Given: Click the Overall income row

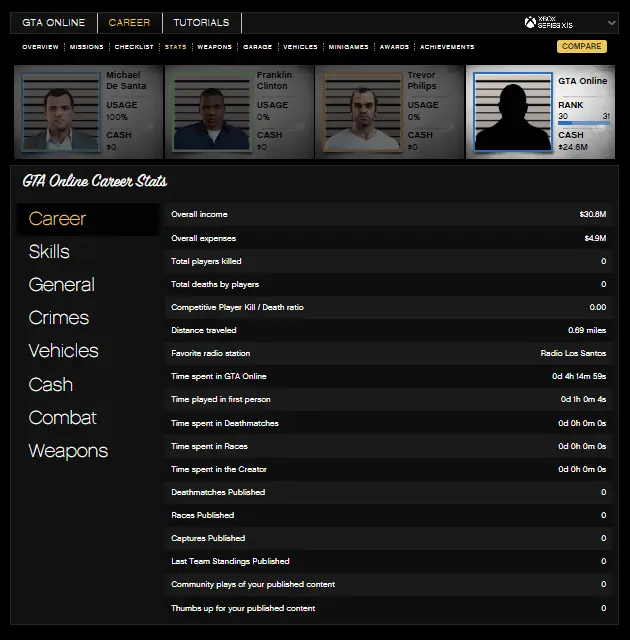Looking at the screenshot, I should [x=389, y=214].
